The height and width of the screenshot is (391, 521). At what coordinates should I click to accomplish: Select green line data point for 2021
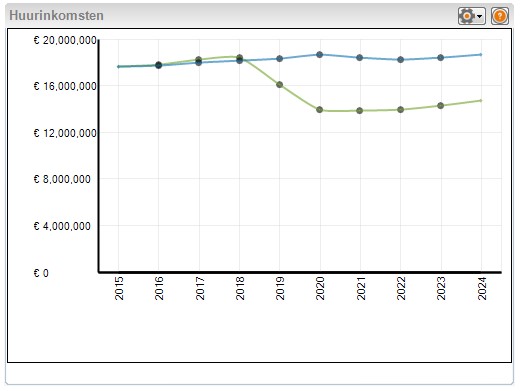[x=359, y=111]
